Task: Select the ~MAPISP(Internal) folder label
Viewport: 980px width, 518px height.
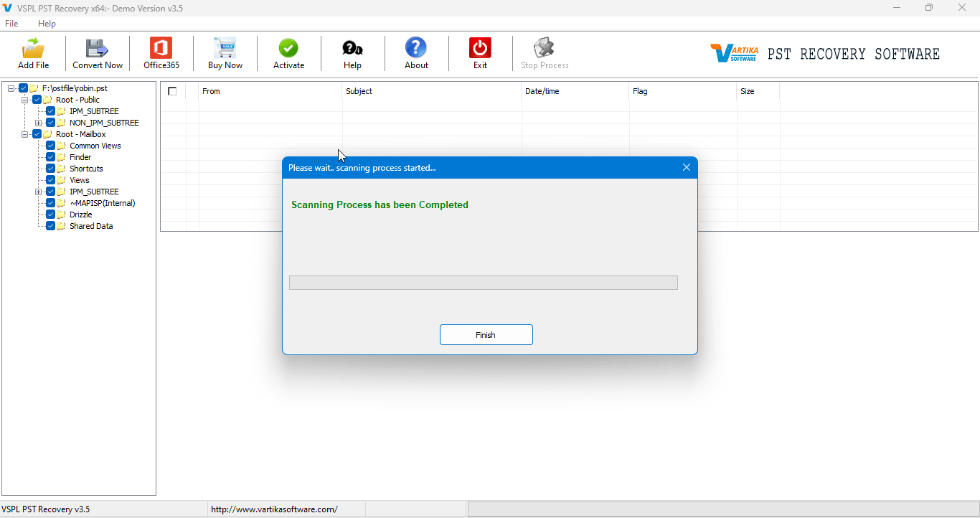Action: coord(103,203)
